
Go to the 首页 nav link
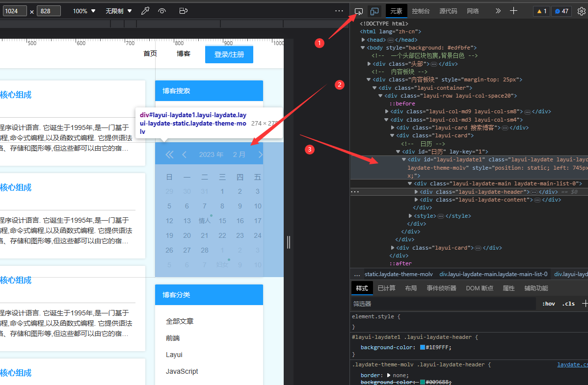pyautogui.click(x=150, y=54)
